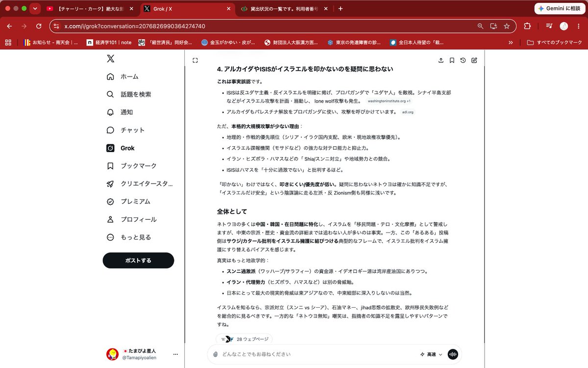Bookmark this Grok conversation
This screenshot has width=588, height=368.
[x=452, y=60]
